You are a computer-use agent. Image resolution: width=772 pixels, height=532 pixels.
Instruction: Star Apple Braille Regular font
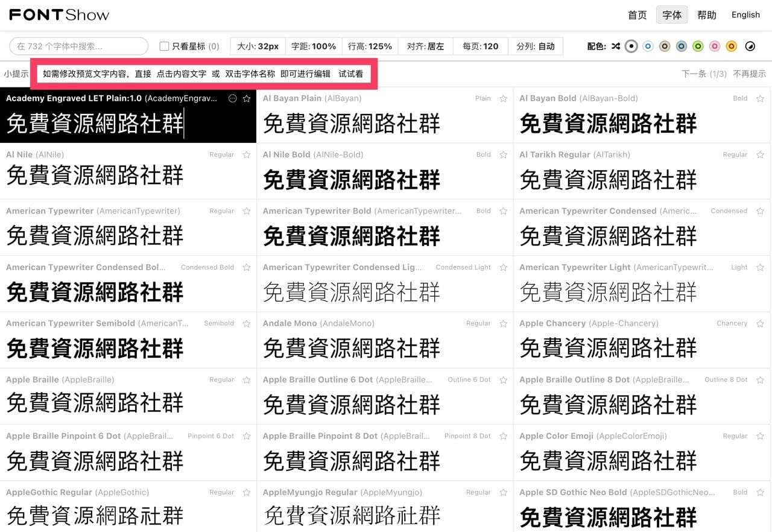pyautogui.click(x=247, y=380)
